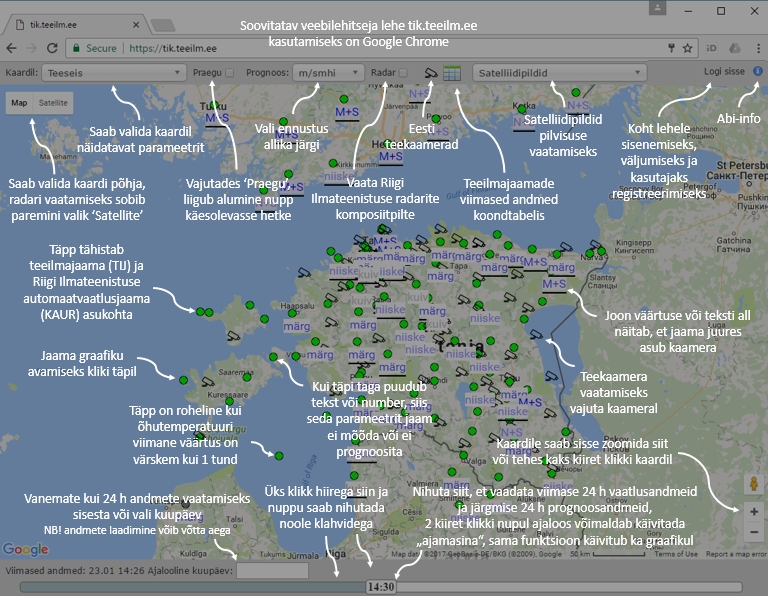This screenshot has width=768, height=596.
Task: Open the Prognoos 'm/smhi' dropdown
Action: pyautogui.click(x=328, y=73)
